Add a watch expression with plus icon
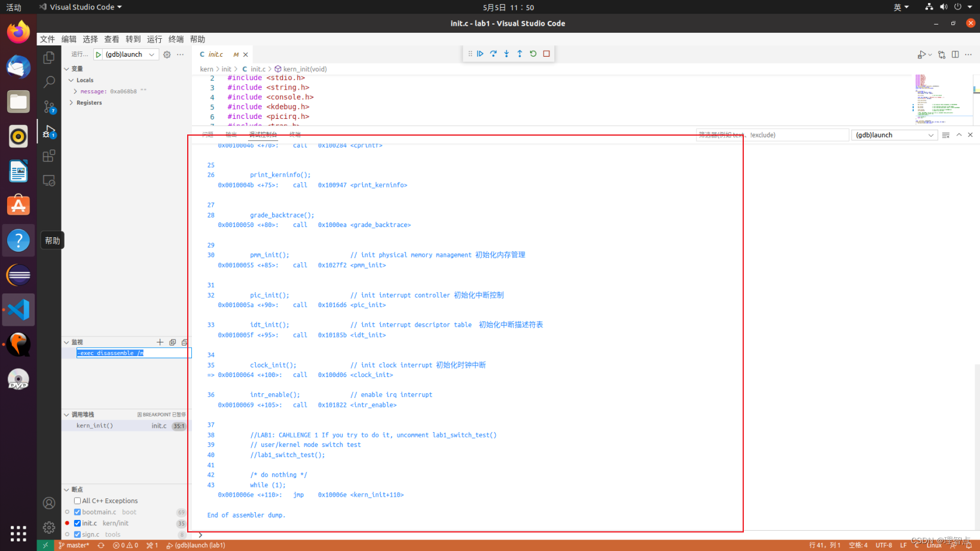 (160, 342)
